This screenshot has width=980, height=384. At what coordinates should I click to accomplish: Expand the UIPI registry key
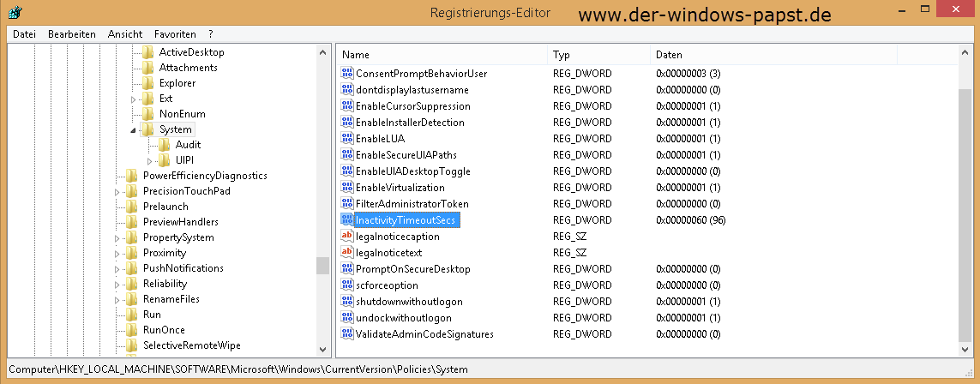pyautogui.click(x=149, y=161)
